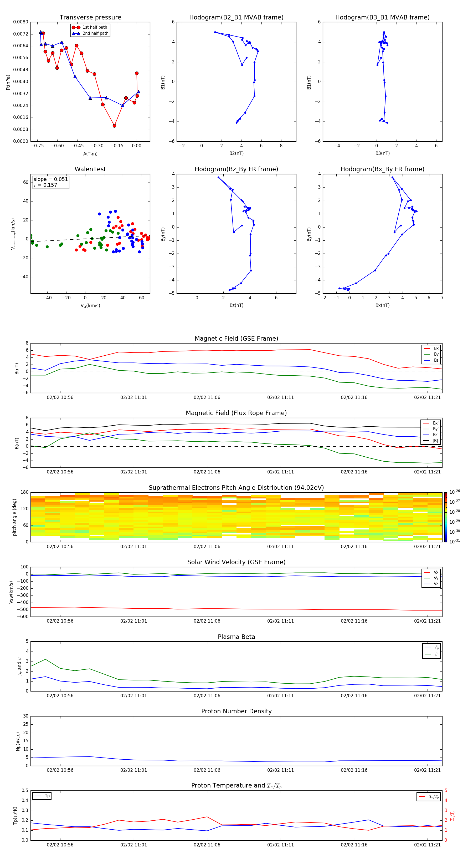Click the "A(T·m)" x-axis label
The width and height of the screenshot is (473, 868).
point(90,154)
